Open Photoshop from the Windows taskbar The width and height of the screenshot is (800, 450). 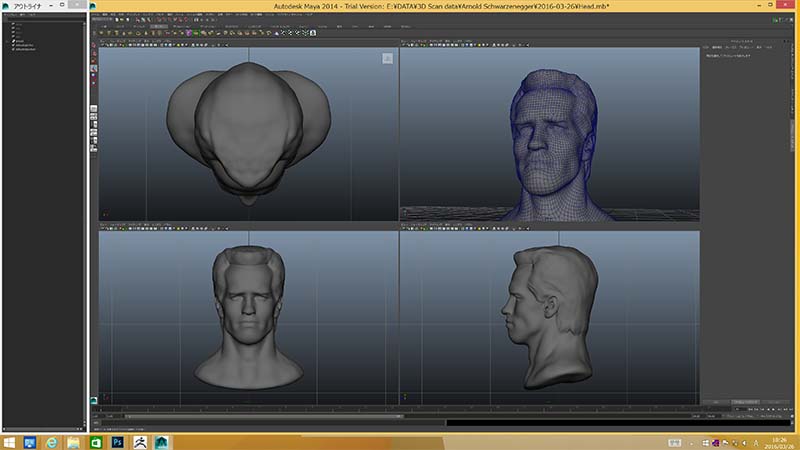pyautogui.click(x=116, y=441)
